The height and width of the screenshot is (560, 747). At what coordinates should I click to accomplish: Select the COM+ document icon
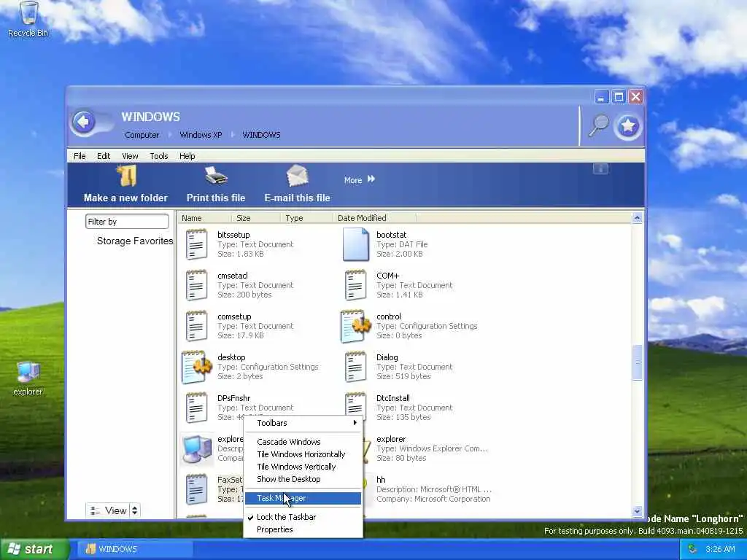coord(355,285)
